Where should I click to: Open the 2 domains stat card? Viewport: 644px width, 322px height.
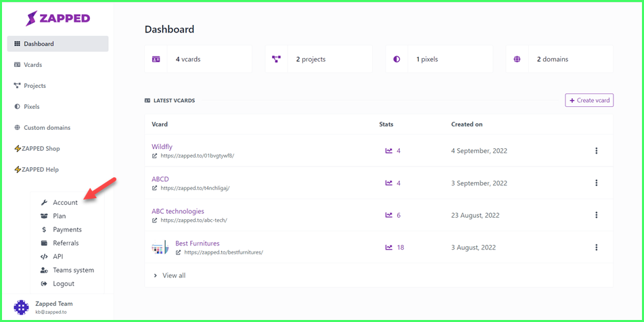pos(559,59)
